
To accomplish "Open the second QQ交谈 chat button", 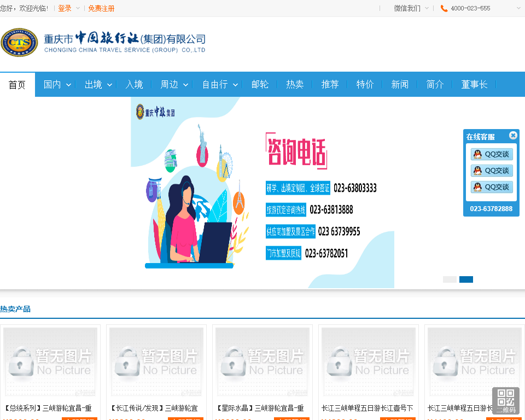I will [x=492, y=171].
